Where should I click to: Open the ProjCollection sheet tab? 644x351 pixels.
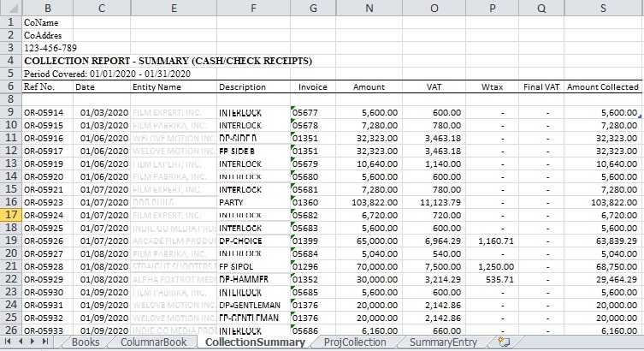(355, 342)
